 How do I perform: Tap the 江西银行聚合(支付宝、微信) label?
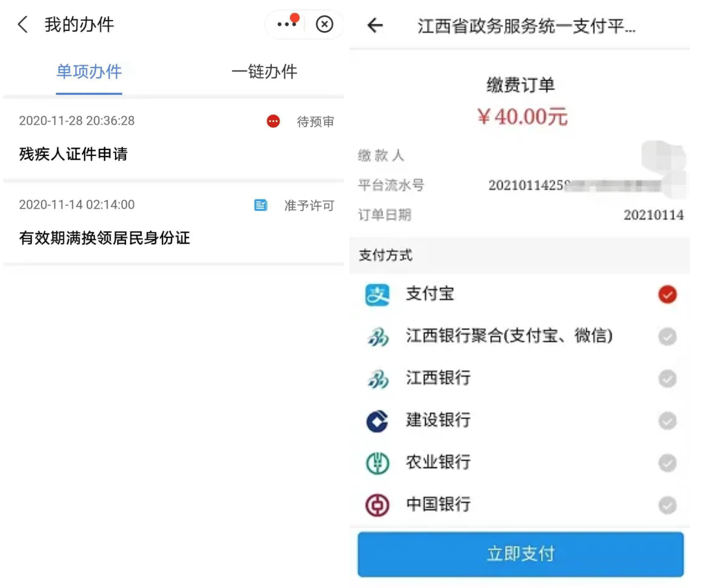coord(509,336)
